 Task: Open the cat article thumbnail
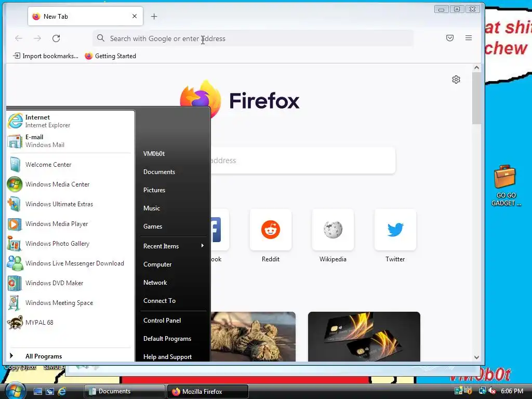tap(253, 337)
